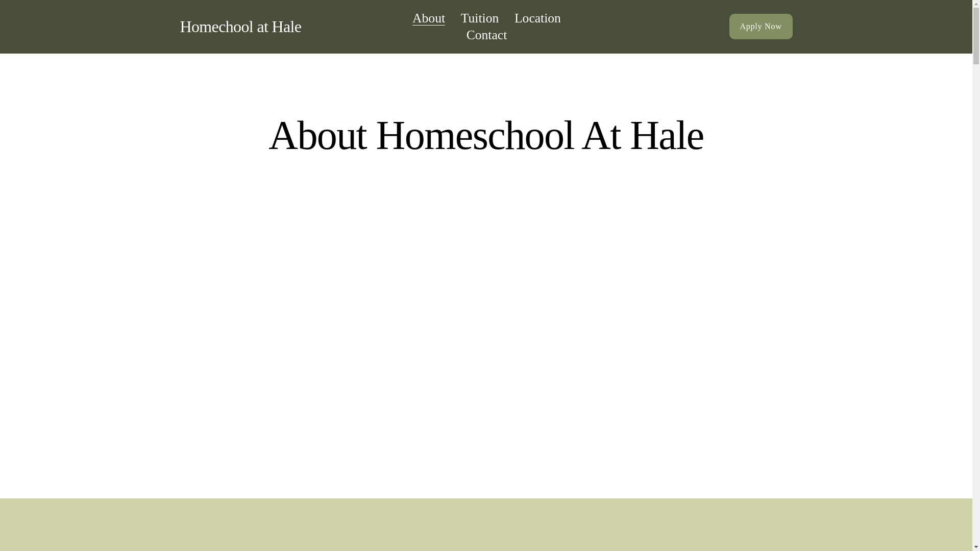This screenshot has height=551, width=980.
Task: Open the Location nav item
Action: [537, 18]
